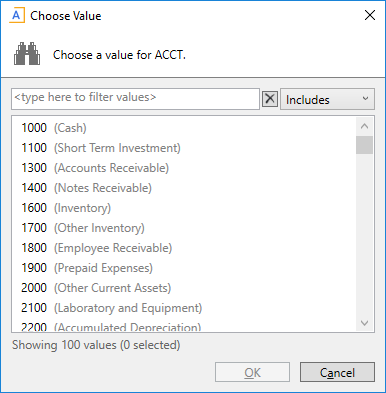
Task: Focus the filter values text field
Action: pos(135,99)
